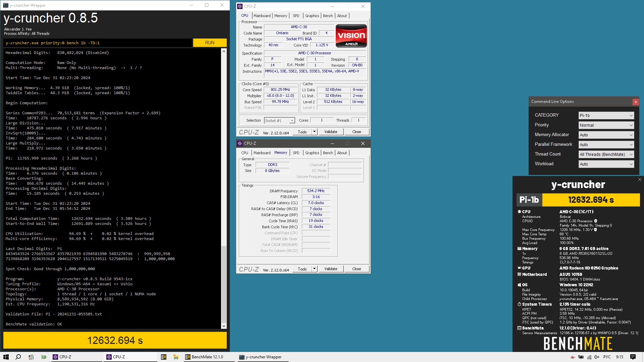Open Graphics tab in upper CPU-Z

[x=312, y=16]
